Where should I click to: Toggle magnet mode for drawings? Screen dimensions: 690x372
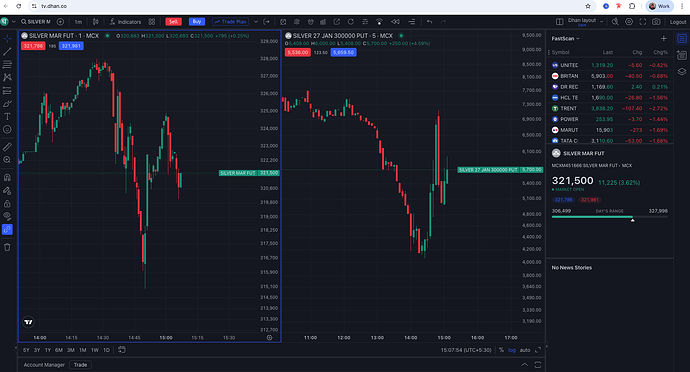point(7,177)
